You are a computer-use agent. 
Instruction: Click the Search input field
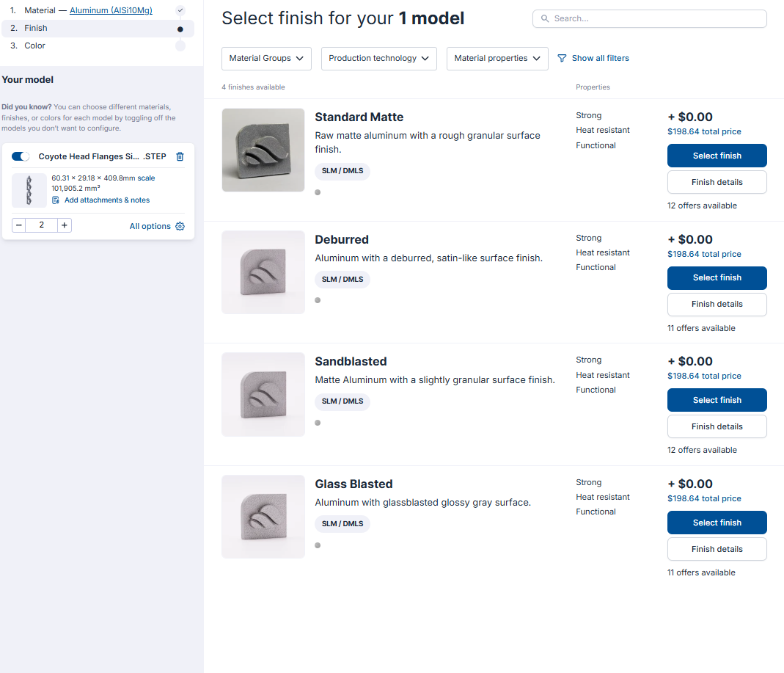pyautogui.click(x=650, y=18)
